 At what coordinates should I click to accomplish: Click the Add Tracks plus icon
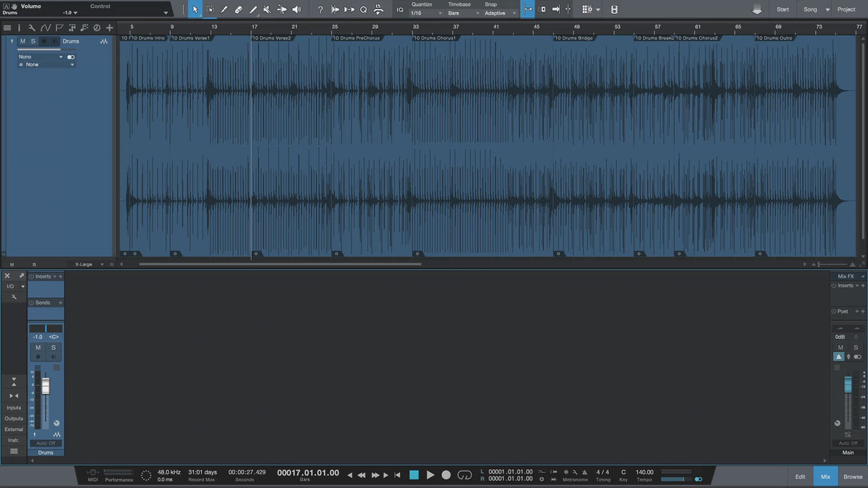(109, 27)
